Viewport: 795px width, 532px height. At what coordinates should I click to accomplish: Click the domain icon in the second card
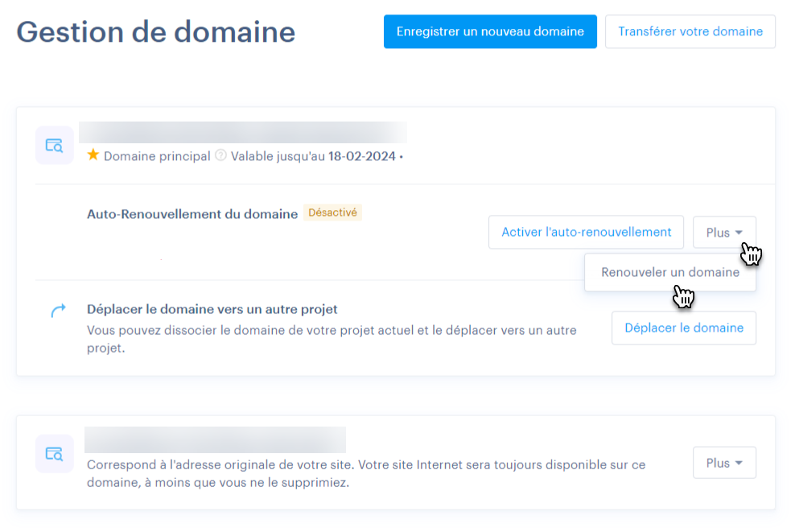55,454
